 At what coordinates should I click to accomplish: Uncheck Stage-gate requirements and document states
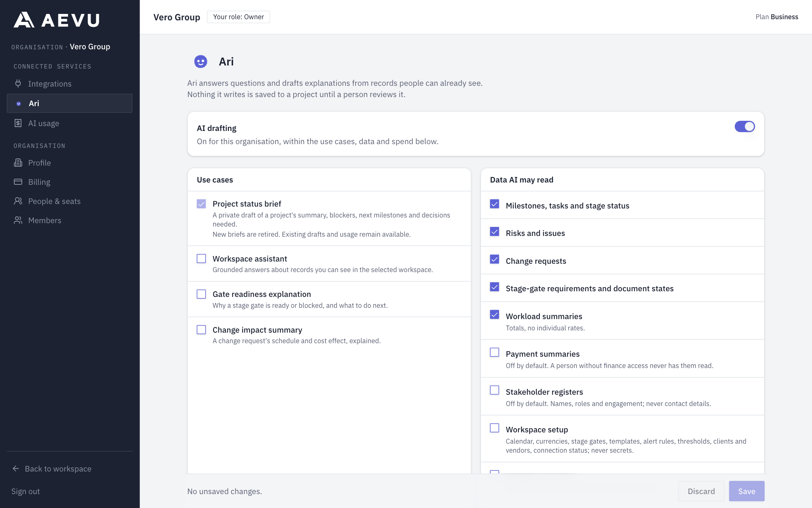pos(495,287)
